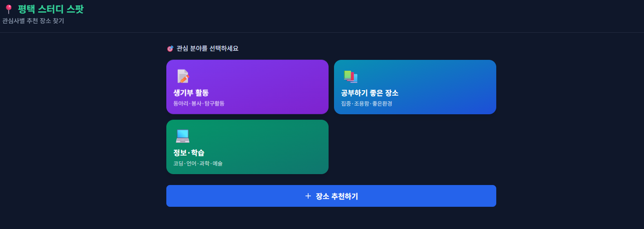
Task: Click the 관심 분야를 선택하세요 heading text
Action: (208, 49)
